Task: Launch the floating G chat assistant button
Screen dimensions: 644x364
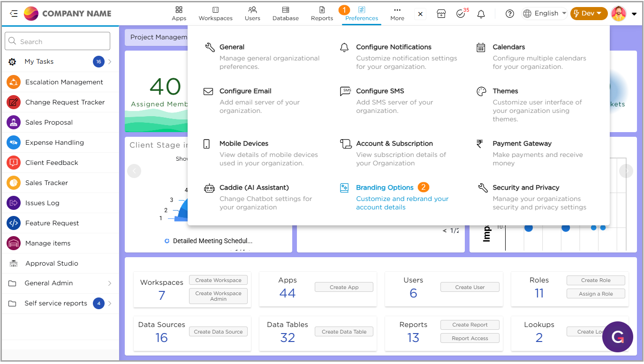Action: click(x=618, y=337)
